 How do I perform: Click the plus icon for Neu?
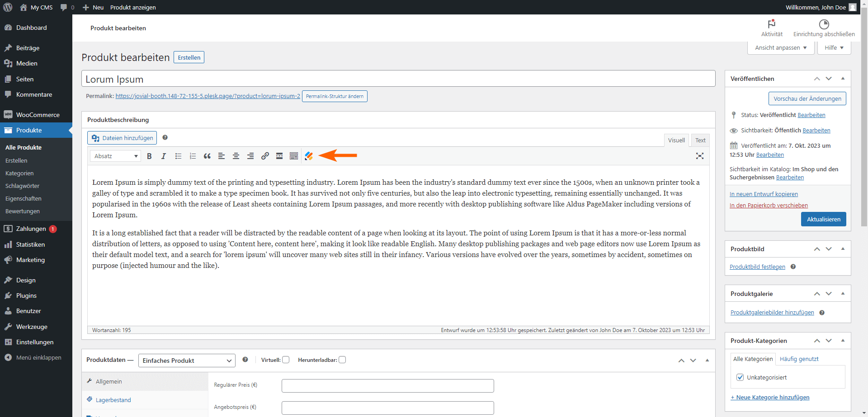pos(86,7)
